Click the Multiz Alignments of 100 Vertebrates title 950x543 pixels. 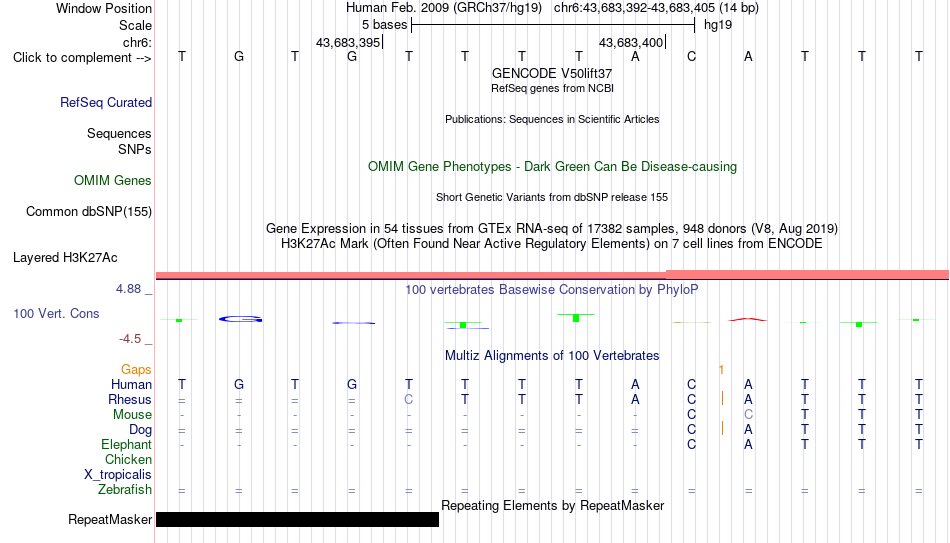tap(552, 356)
